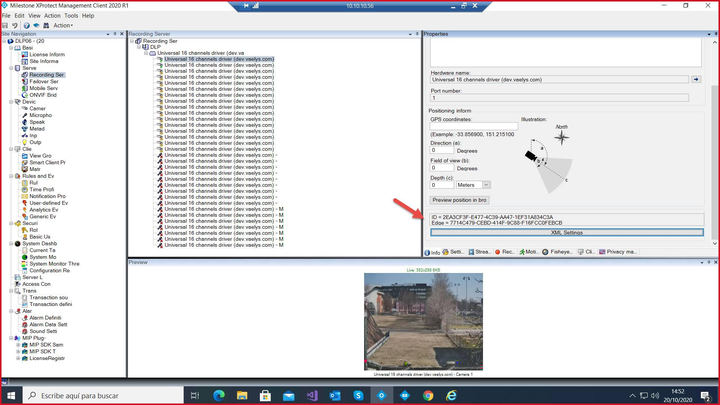Click the go-to-hardware arrow beside Hardware name
720x405 pixels.
click(x=696, y=78)
